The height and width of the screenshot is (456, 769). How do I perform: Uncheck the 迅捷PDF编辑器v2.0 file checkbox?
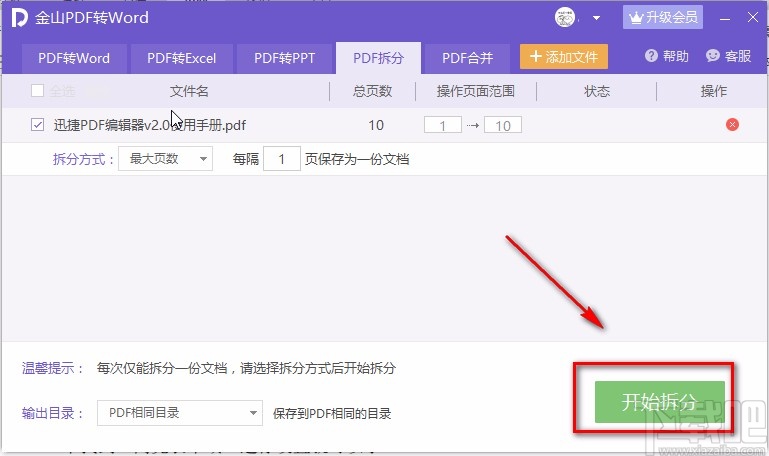pyautogui.click(x=37, y=125)
